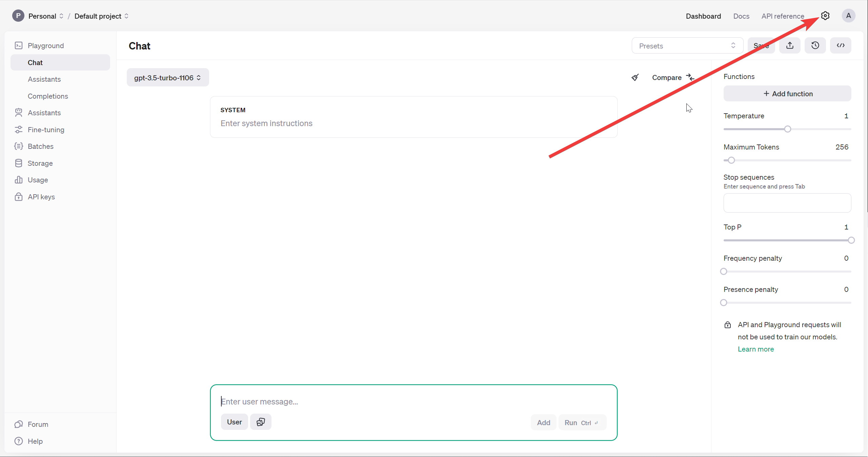
Task: Click the Add function button
Action: click(787, 94)
